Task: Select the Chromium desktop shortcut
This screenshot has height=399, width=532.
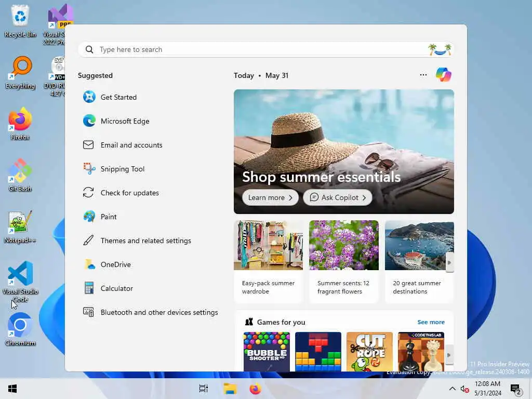Action: (20, 329)
